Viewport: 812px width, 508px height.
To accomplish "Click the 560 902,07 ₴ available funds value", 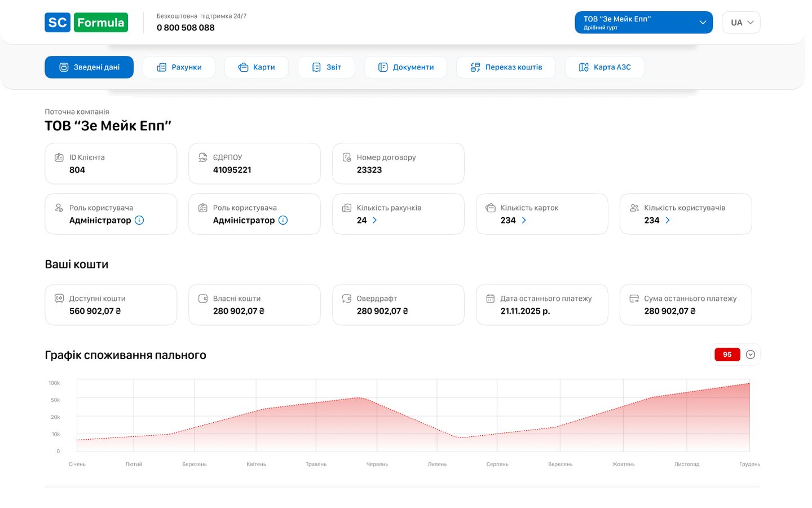I will click(95, 311).
